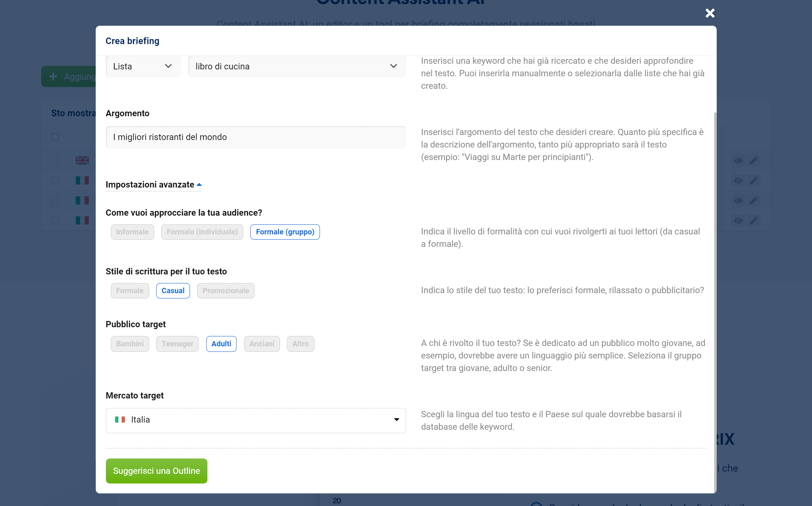Close the Crea briefing dialog with X
Viewport: 812px width, 506px height.
pyautogui.click(x=710, y=13)
